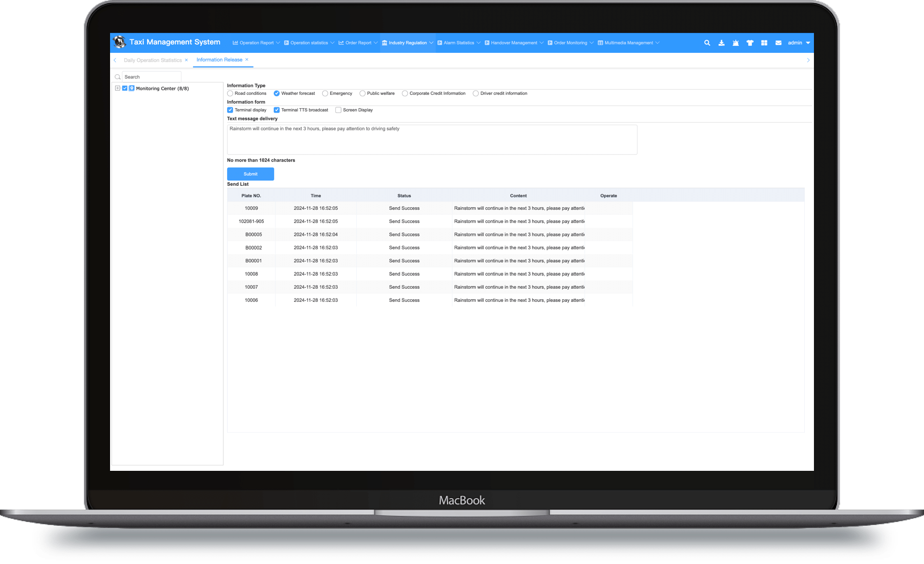The height and width of the screenshot is (564, 924).
Task: Open the envelope messages icon
Action: (778, 43)
